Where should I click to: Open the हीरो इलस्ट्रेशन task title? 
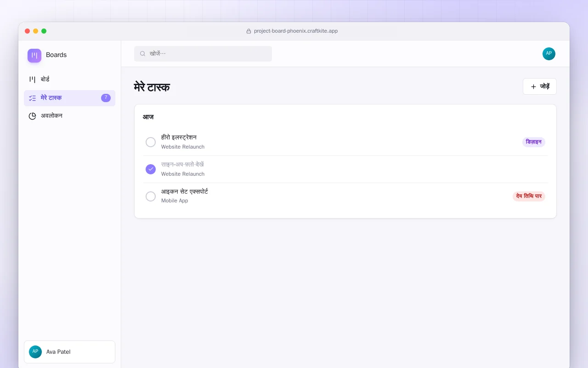[179, 138]
